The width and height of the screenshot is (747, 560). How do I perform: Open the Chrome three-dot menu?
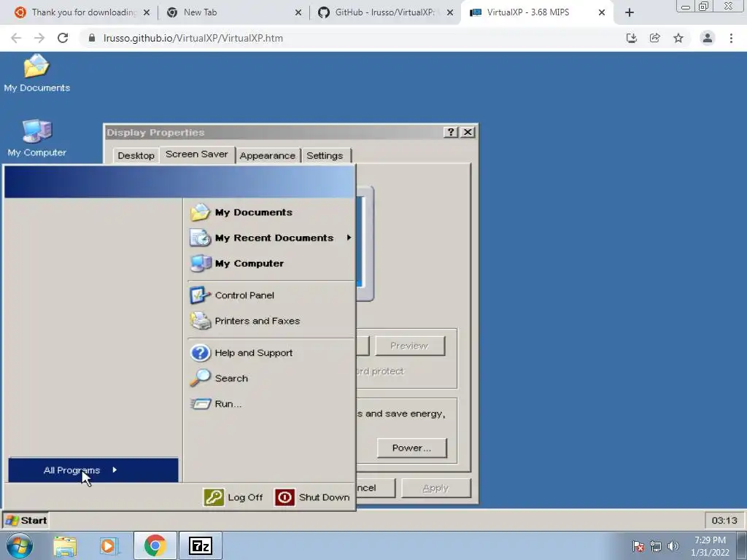pyautogui.click(x=731, y=38)
